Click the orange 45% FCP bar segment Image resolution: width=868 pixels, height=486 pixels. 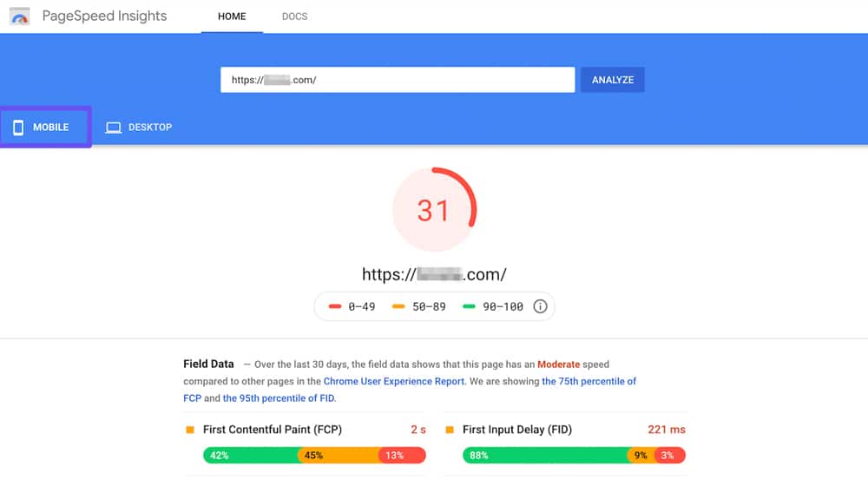coord(338,456)
